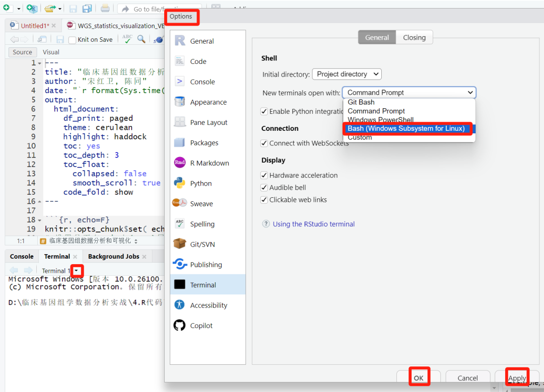Switch to the Console tab
544x392 pixels.
pos(22,257)
